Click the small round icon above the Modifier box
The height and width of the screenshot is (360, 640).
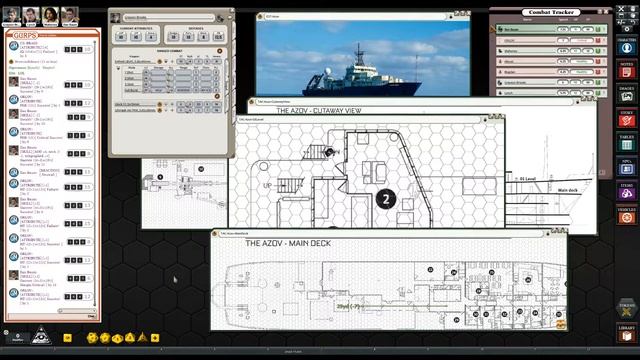pos(6,332)
